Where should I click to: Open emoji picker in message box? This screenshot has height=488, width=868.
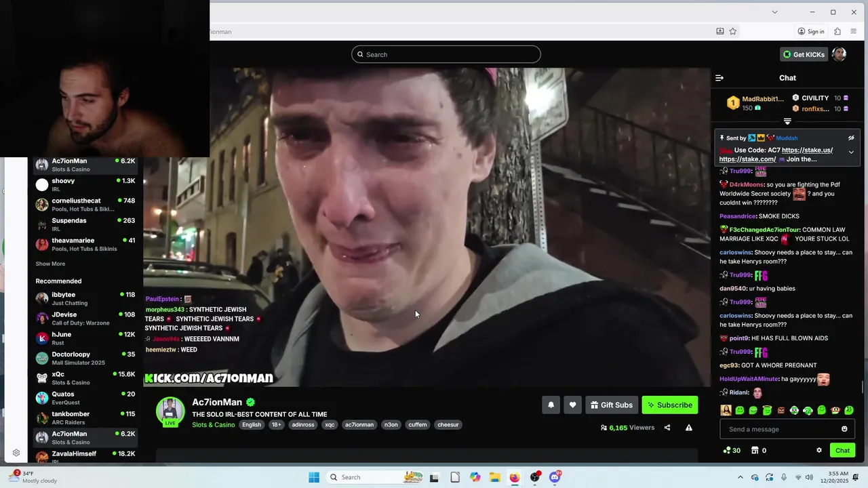(x=844, y=429)
